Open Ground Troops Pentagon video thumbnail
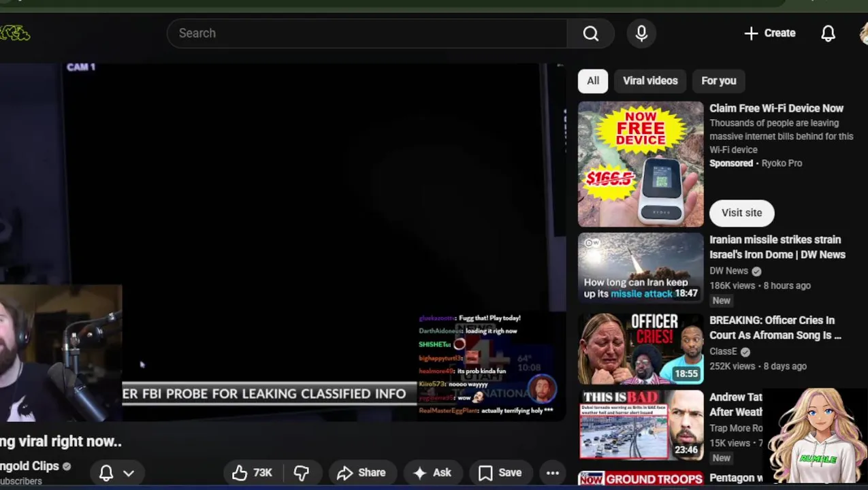The image size is (868, 490). click(641, 479)
